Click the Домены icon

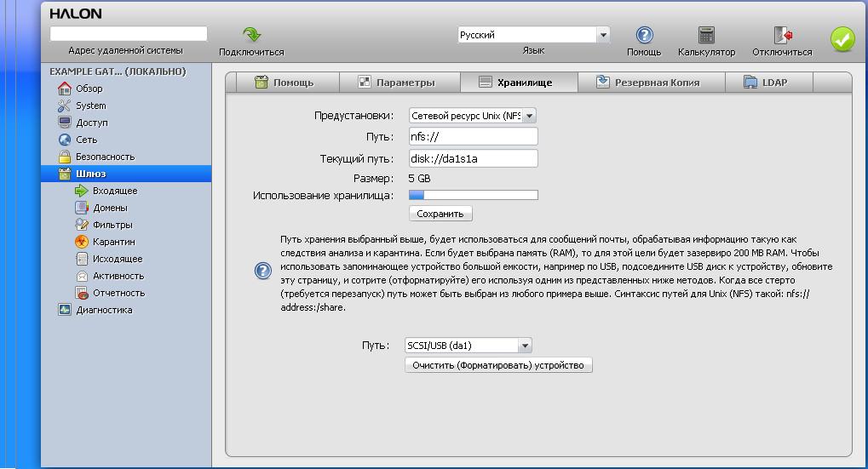tap(82, 208)
